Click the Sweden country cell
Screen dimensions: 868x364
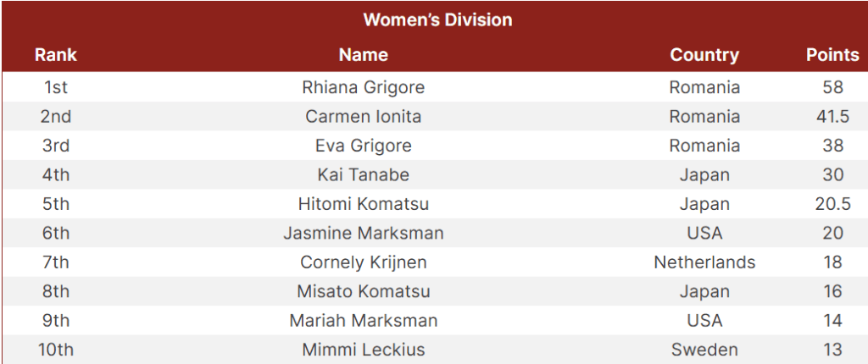704,350
